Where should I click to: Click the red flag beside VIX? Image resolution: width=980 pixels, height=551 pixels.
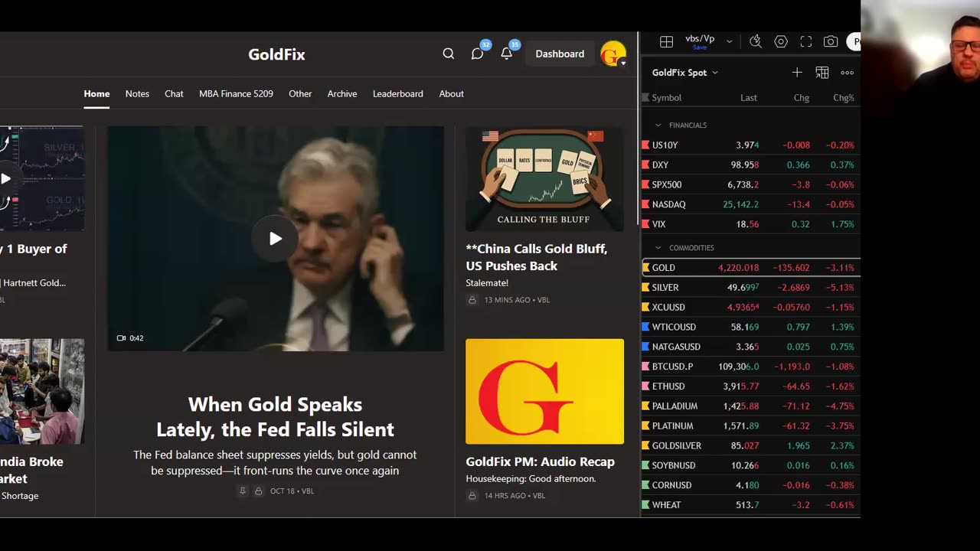point(645,224)
